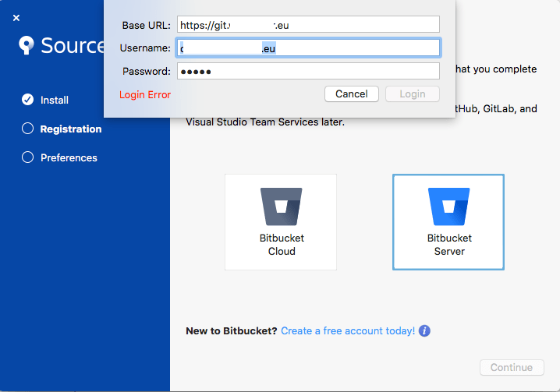Image resolution: width=560 pixels, height=392 pixels.
Task: Click the grey Bitbucket Cloud bucket icon
Action: coord(281,207)
